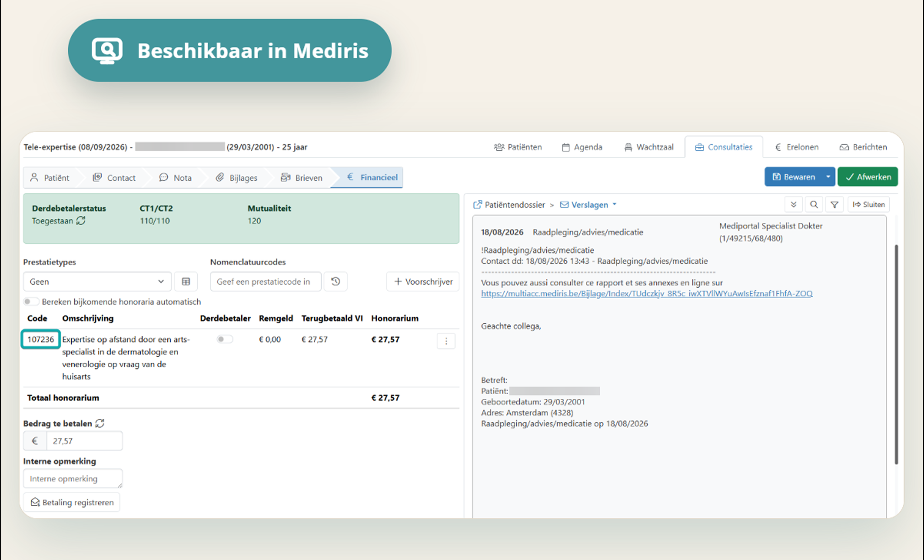Click Mediportal Specialist Dokter author text
Image resolution: width=924 pixels, height=560 pixels.
point(771,226)
